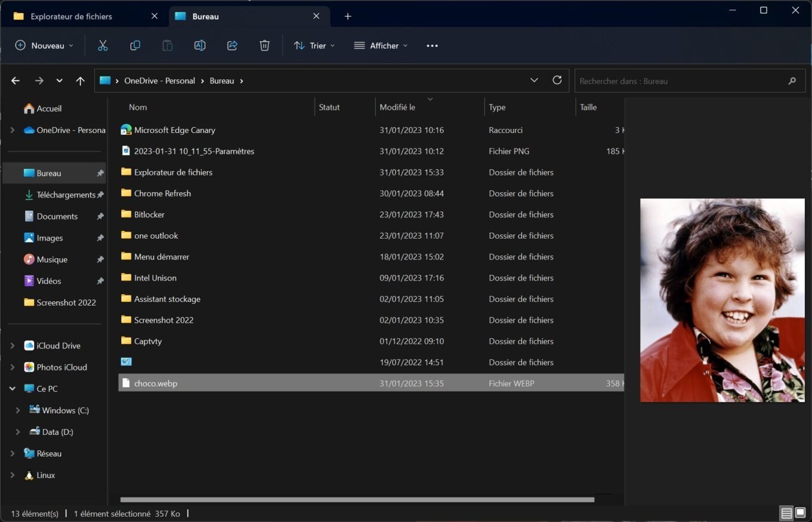Click the Copy icon in toolbar
The width and height of the screenshot is (812, 522).
[135, 45]
